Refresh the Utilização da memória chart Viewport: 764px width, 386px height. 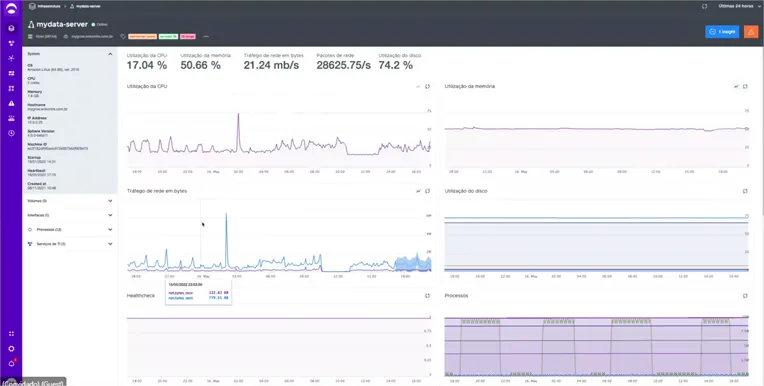[745, 86]
